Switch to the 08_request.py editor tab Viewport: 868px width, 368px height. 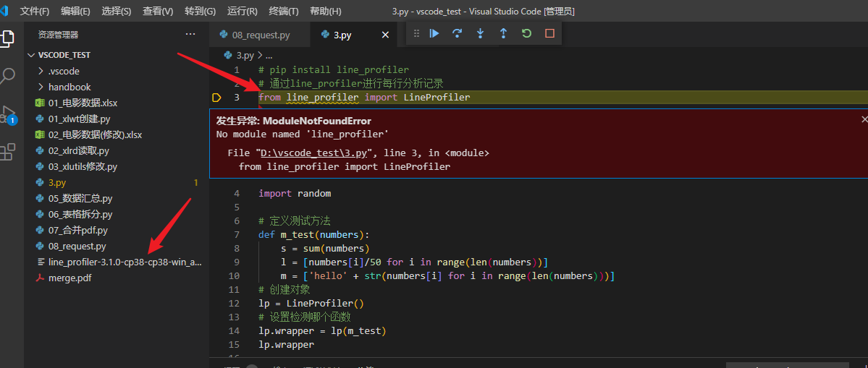260,35
